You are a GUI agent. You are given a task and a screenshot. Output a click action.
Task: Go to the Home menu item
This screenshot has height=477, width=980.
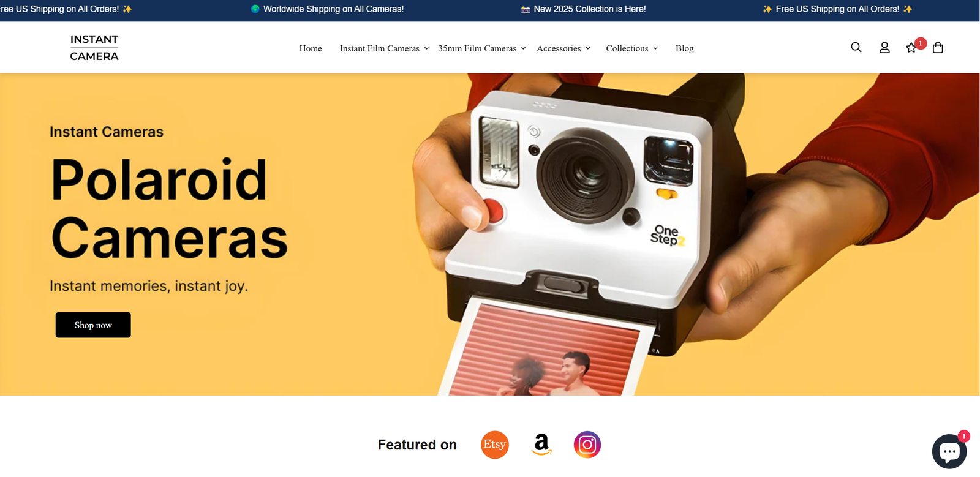[311, 48]
